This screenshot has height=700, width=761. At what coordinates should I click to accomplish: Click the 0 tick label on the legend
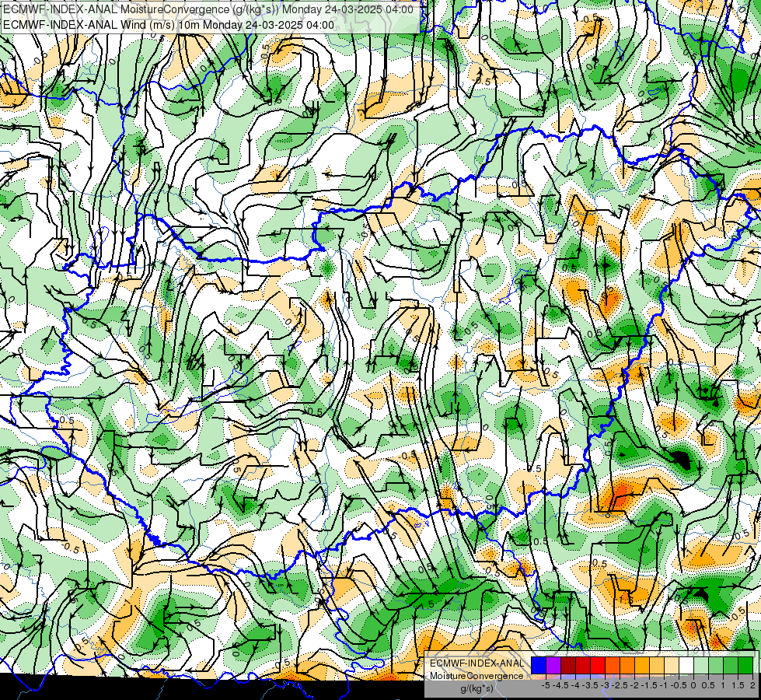pos(693,685)
